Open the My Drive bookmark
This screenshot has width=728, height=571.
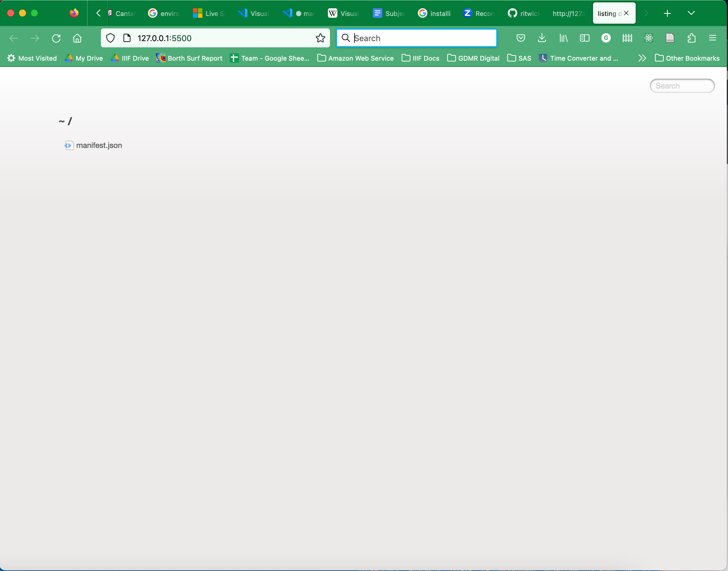point(83,58)
